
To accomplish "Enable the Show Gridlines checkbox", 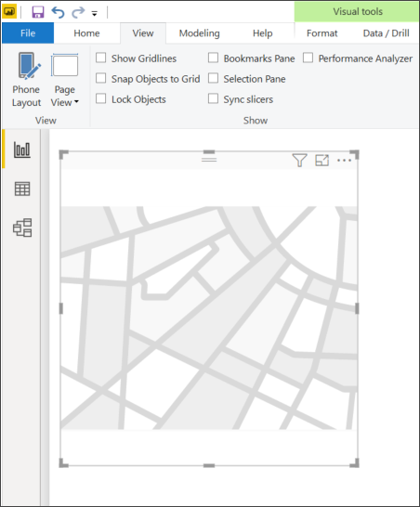I will [x=101, y=58].
